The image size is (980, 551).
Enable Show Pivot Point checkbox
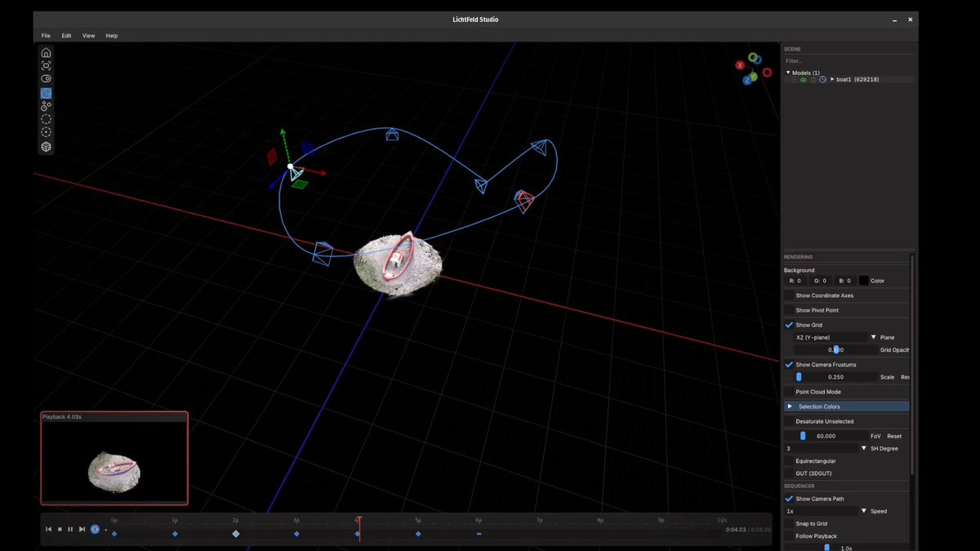coord(789,310)
